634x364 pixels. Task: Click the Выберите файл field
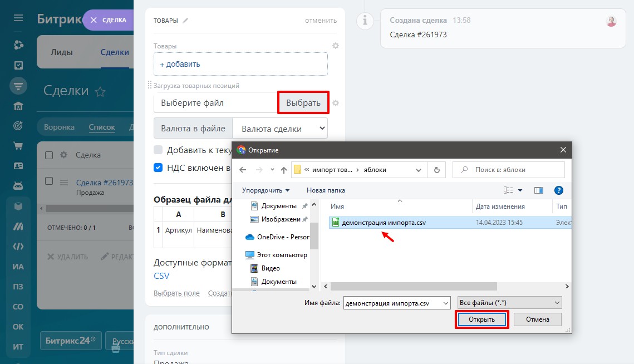tap(216, 103)
